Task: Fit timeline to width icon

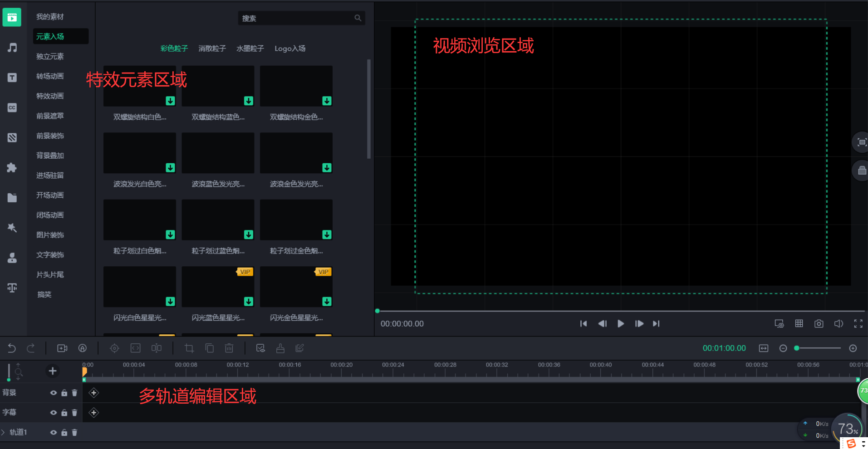Action: click(764, 348)
